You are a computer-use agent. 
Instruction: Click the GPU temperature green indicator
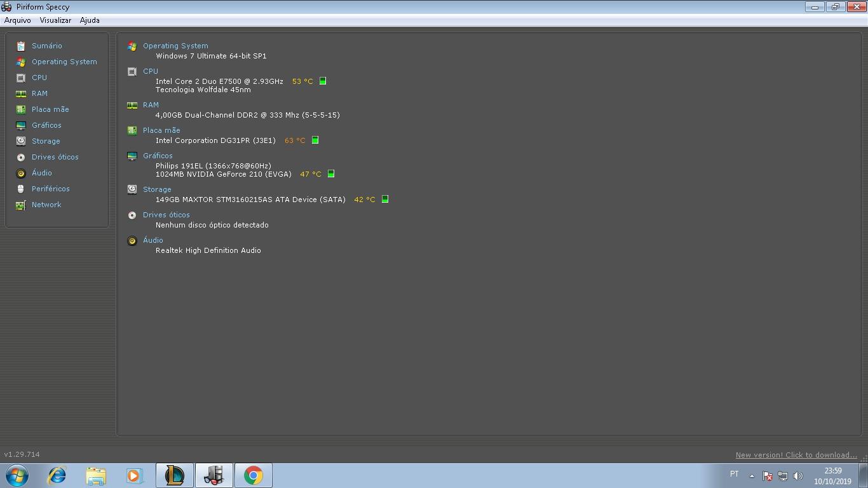331,173
